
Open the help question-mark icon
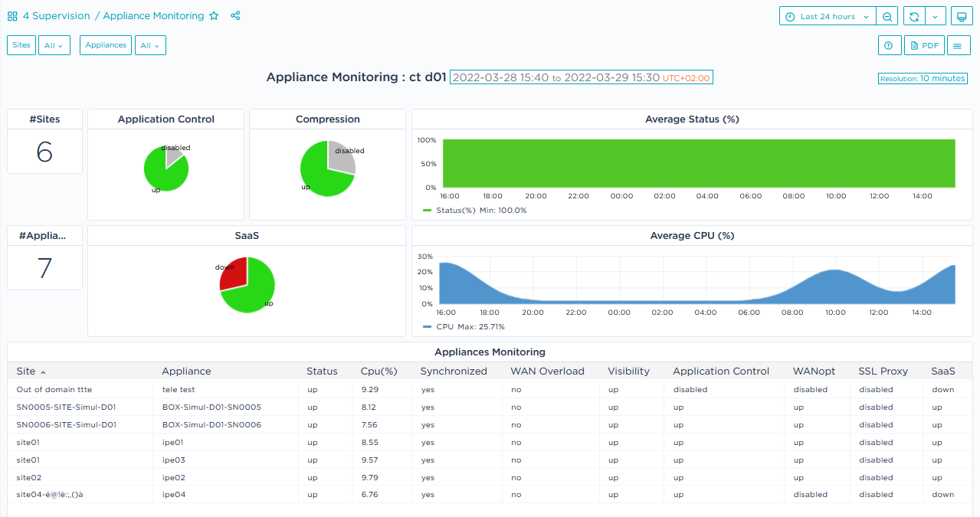pyautogui.click(x=889, y=45)
